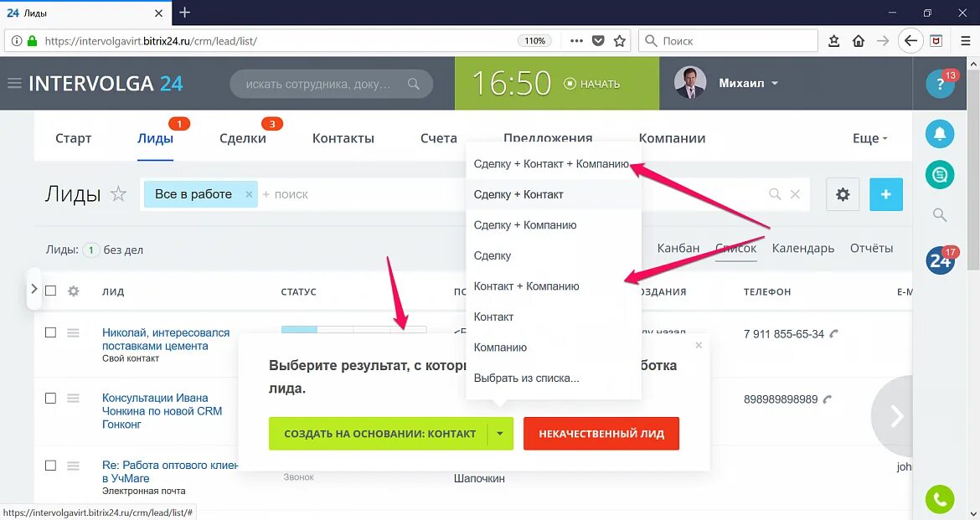The height and width of the screenshot is (520, 980).
Task: Switch to Календарь view
Action: 803,248
